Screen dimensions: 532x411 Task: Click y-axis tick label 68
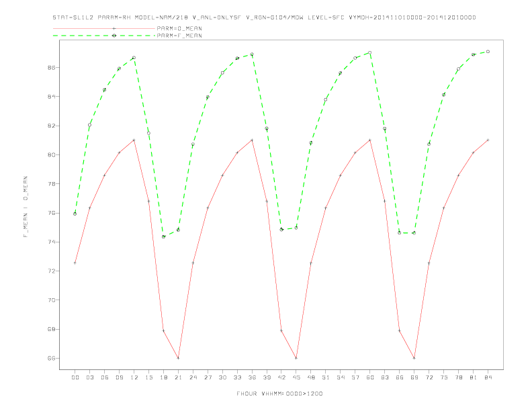point(51,329)
